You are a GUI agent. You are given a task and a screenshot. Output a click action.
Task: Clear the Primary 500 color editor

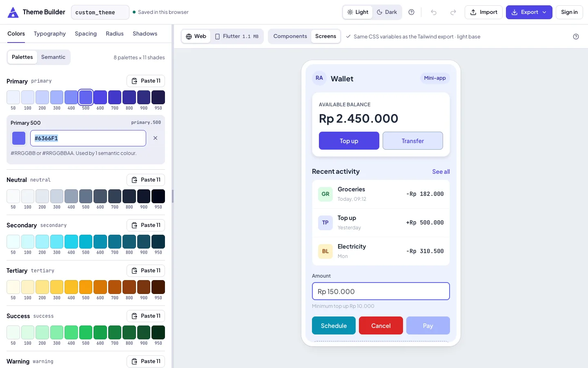click(155, 138)
